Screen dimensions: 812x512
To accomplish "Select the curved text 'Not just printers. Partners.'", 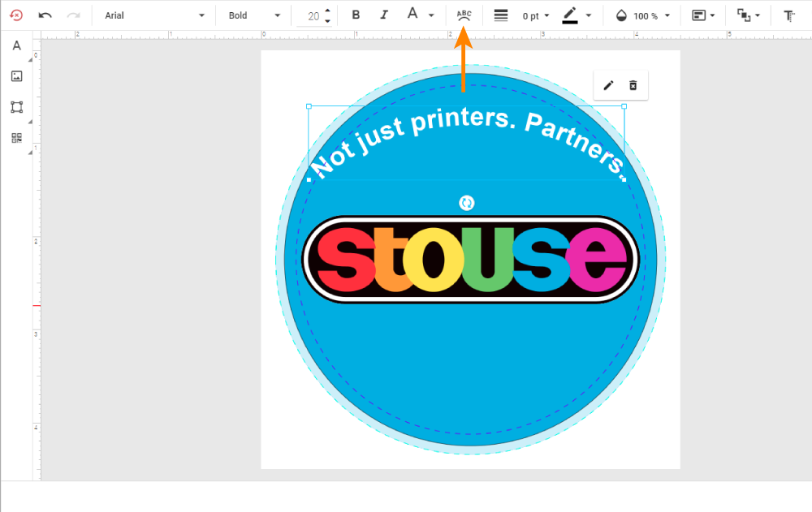I will [467, 144].
